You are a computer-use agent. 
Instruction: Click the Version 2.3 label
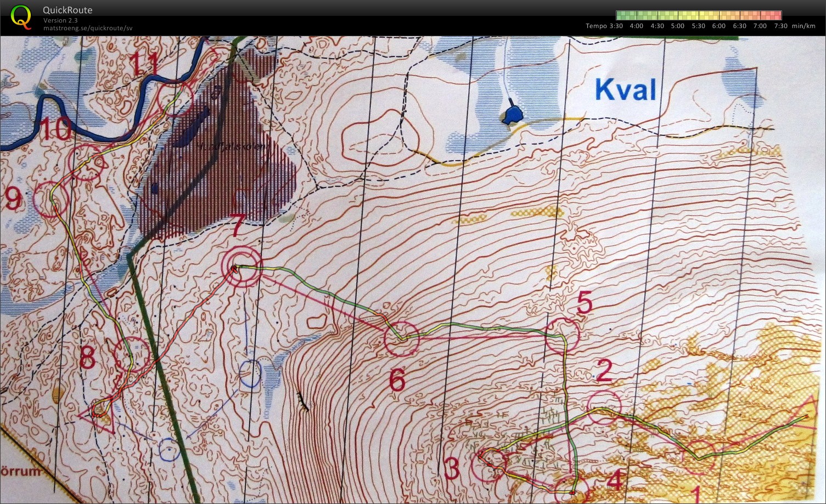60,20
